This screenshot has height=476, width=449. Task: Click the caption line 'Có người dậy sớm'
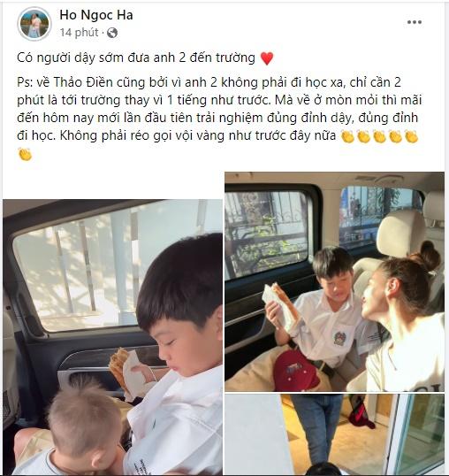(x=136, y=58)
